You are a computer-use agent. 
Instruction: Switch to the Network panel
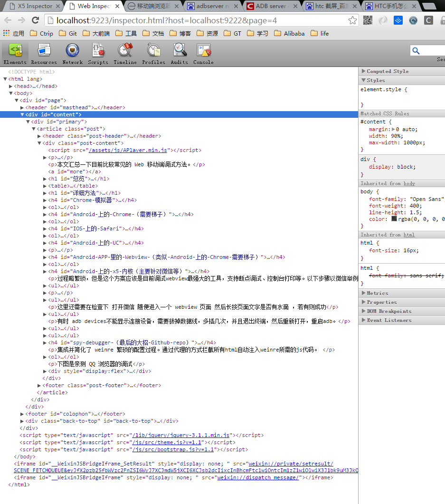pyautogui.click(x=73, y=54)
